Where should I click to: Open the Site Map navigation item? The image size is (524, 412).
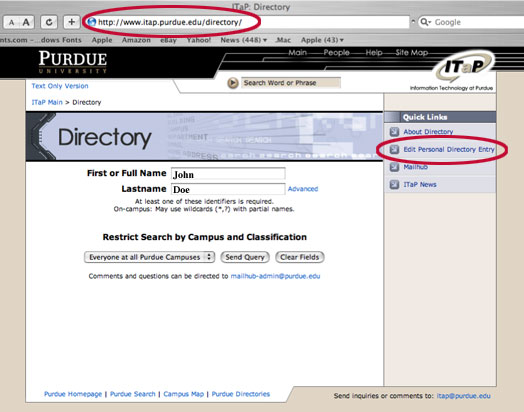pyautogui.click(x=411, y=52)
